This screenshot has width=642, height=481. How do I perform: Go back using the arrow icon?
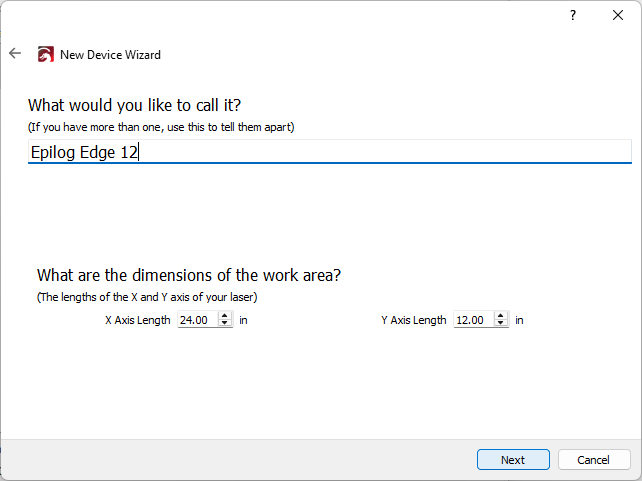pyautogui.click(x=15, y=54)
